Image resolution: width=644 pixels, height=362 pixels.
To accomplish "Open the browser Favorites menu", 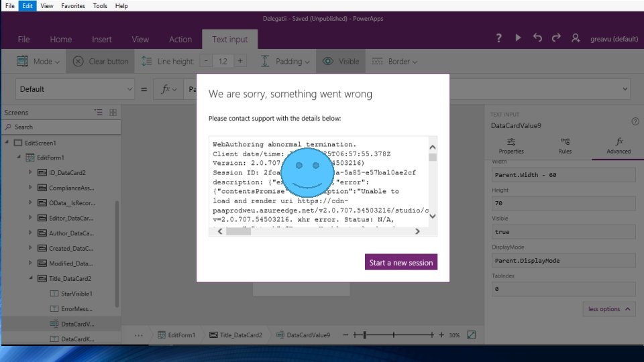I will pos(72,6).
